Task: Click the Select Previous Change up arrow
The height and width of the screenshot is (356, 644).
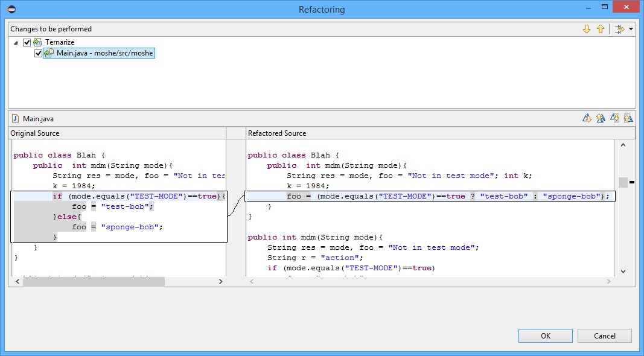Action: (600, 29)
